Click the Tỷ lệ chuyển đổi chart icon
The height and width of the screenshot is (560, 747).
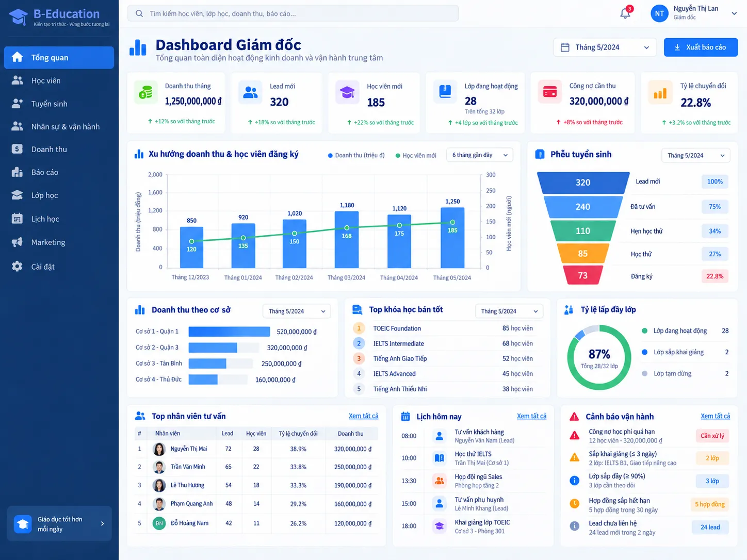click(x=660, y=92)
